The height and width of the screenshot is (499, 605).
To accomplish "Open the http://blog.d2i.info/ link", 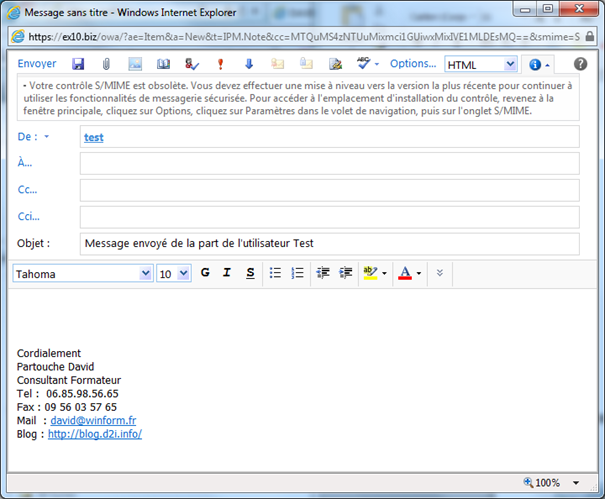I will click(95, 434).
